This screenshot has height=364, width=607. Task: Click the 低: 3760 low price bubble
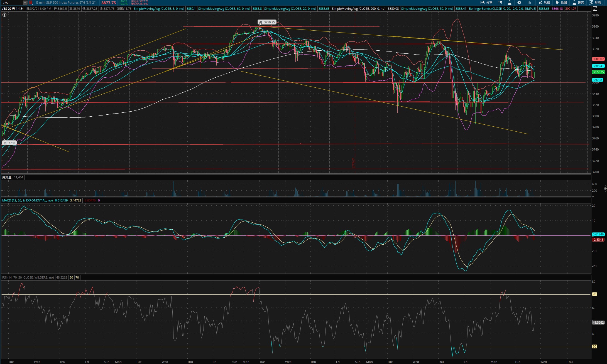9,143
